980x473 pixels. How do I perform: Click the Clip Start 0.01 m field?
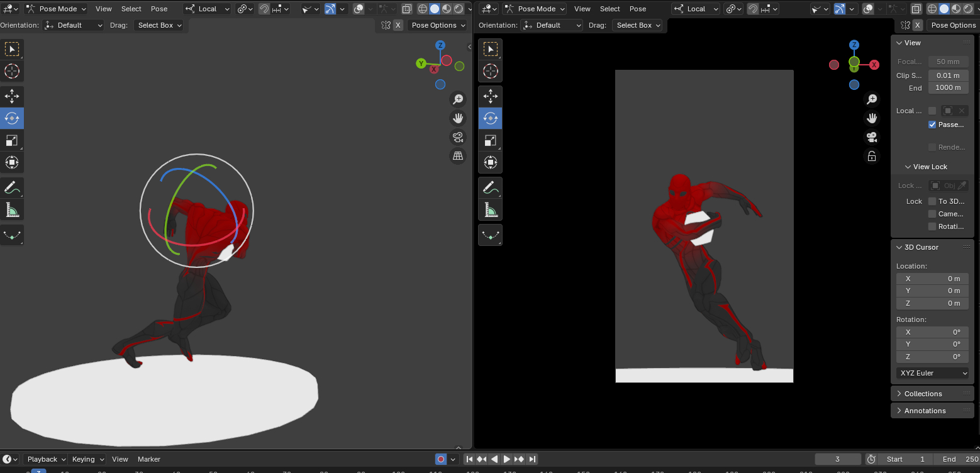[x=948, y=75]
